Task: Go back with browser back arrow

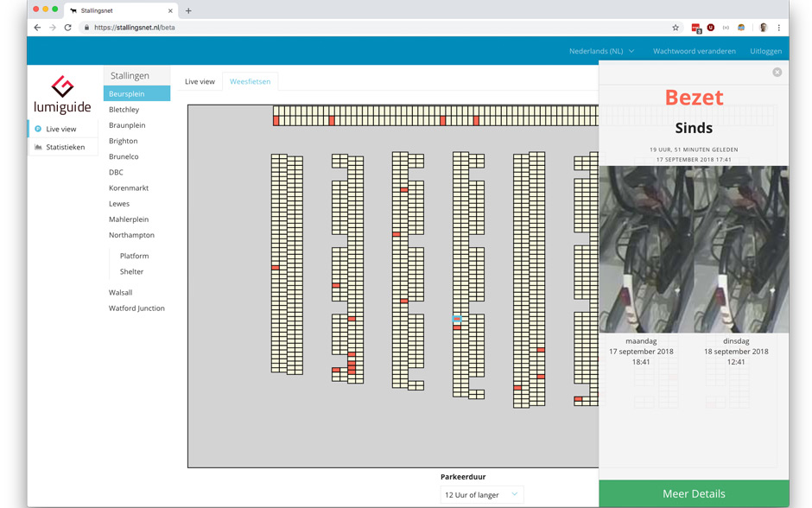Action: [x=37, y=28]
